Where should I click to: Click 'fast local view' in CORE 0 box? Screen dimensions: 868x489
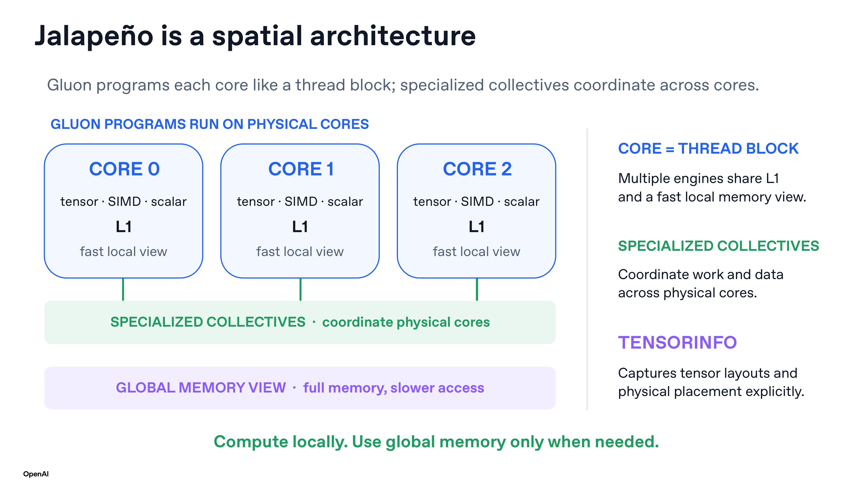123,252
